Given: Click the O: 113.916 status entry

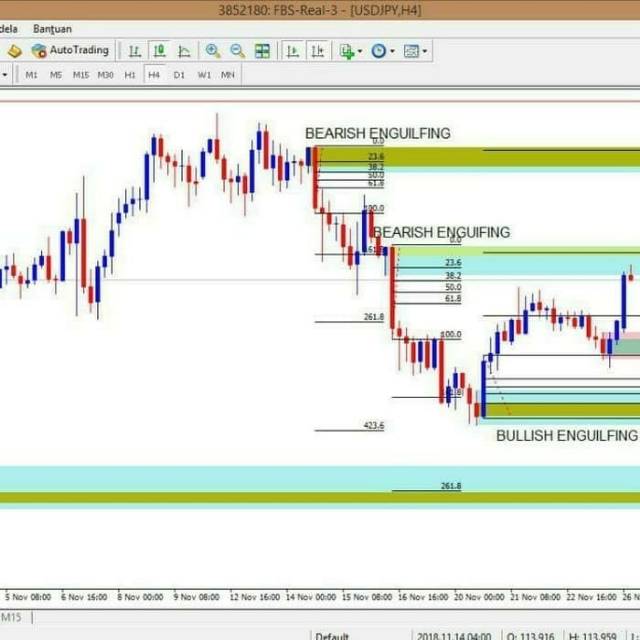Looking at the screenshot, I should (530, 636).
